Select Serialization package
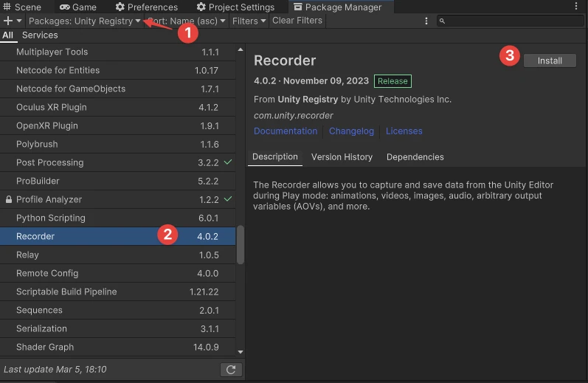Viewport: 588px width, 383px height. pos(118,328)
